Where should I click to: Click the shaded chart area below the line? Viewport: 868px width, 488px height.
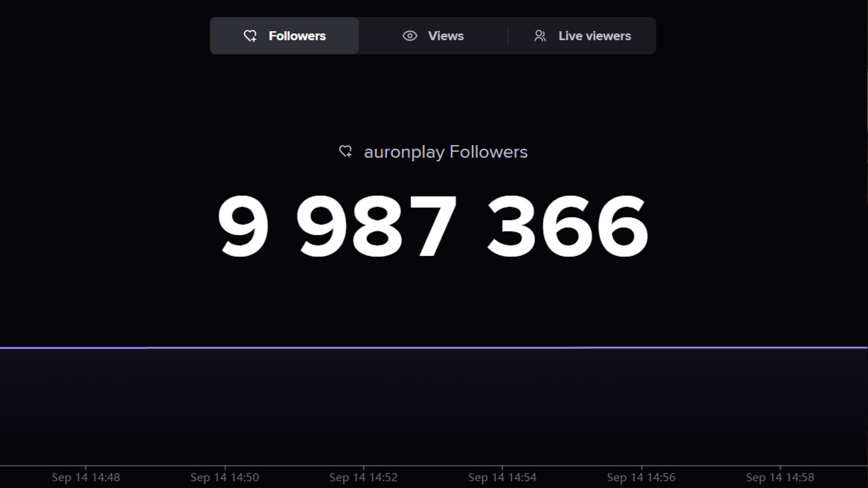pos(434,407)
